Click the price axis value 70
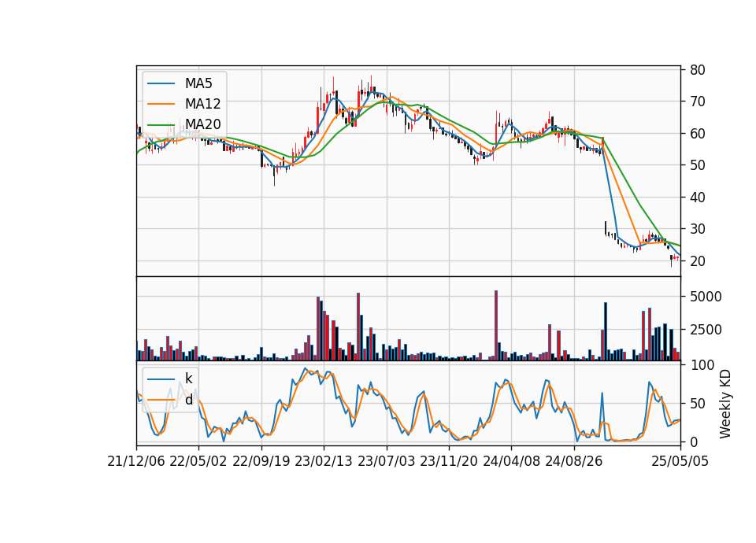 click(x=697, y=102)
